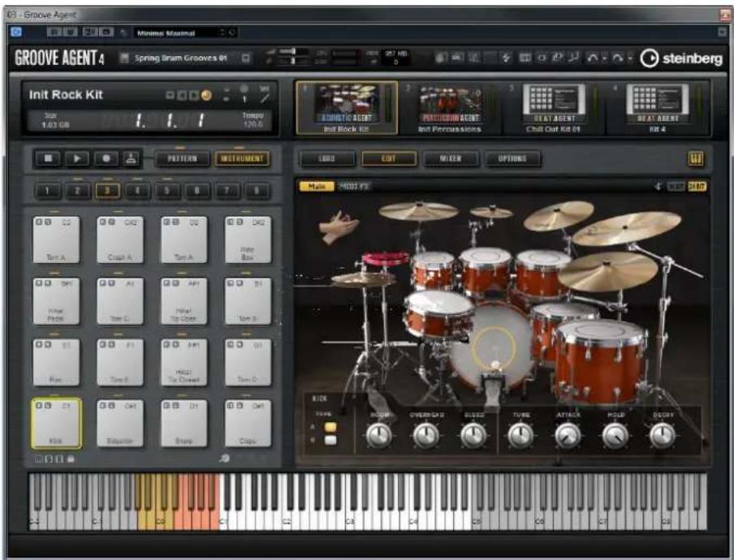Click the Hold knob
734x560 pixels.
(615, 436)
